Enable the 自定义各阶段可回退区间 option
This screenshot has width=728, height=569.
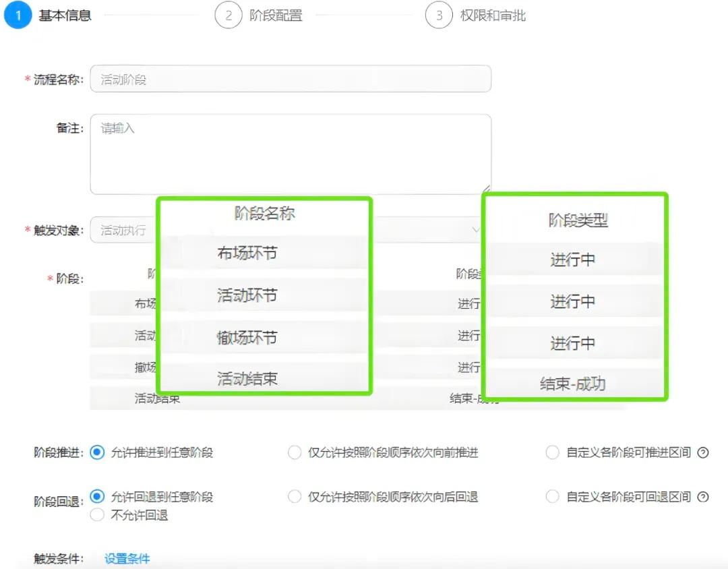point(553,497)
